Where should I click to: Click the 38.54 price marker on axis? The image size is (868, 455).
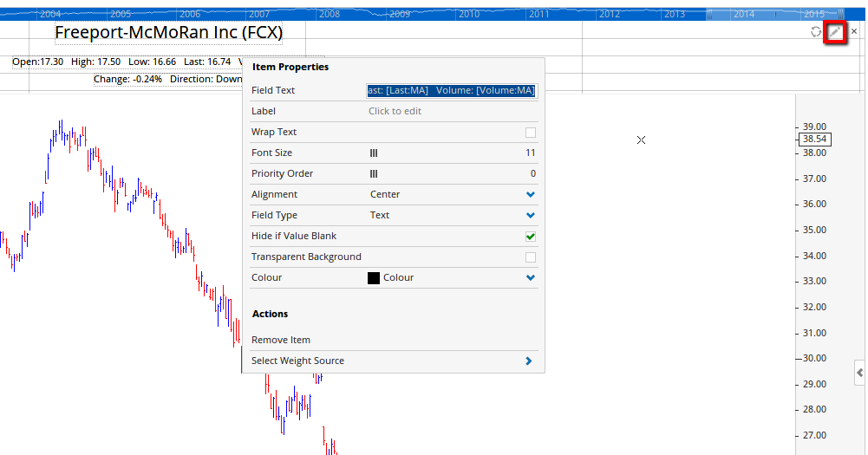pos(815,139)
